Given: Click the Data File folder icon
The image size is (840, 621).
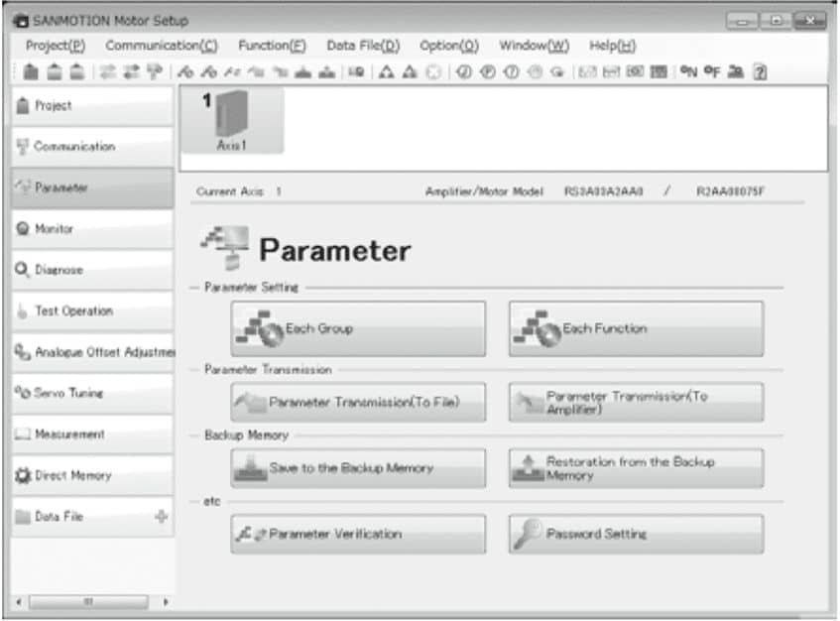Looking at the screenshot, I should coord(23,517).
